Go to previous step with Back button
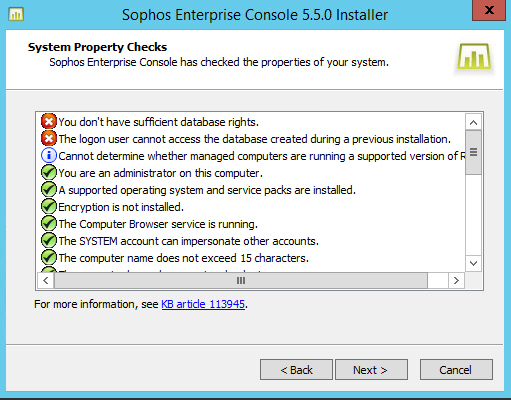Viewport: 511px width, 400px height. point(296,370)
